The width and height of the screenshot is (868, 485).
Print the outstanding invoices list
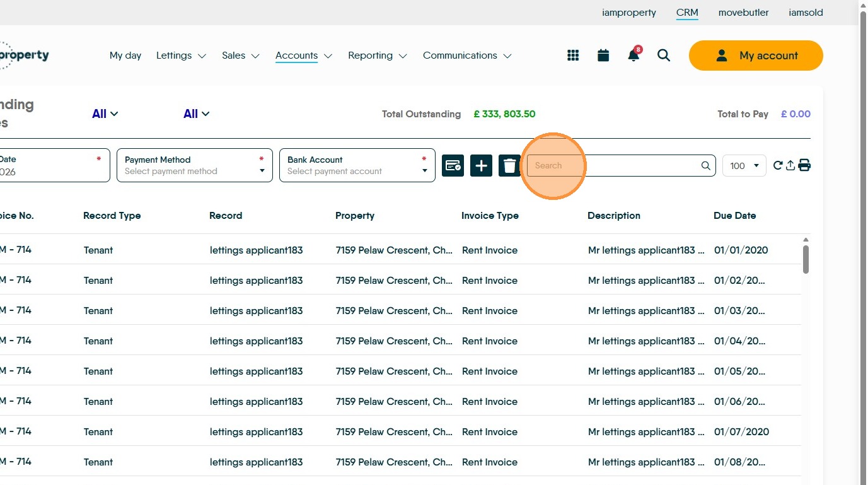pyautogui.click(x=804, y=166)
